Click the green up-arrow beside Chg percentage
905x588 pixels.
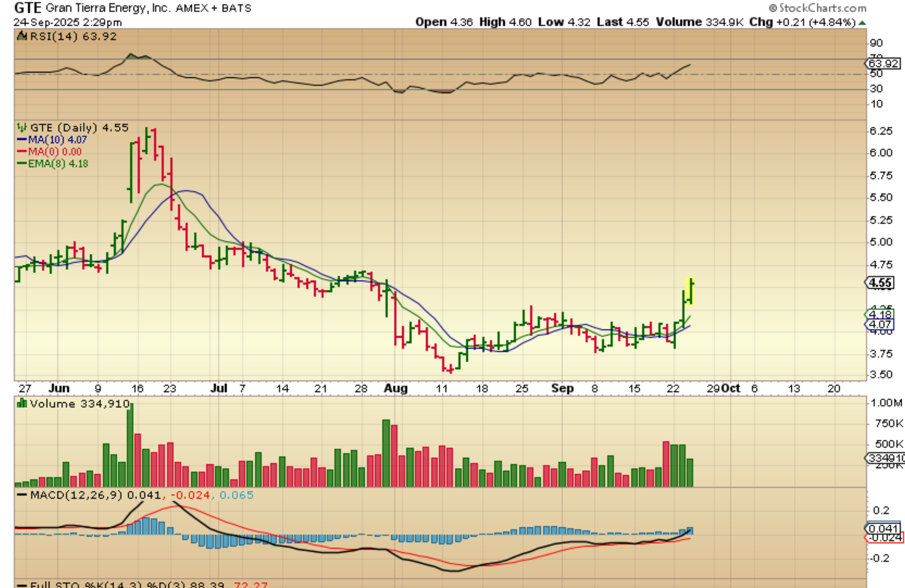tap(862, 22)
